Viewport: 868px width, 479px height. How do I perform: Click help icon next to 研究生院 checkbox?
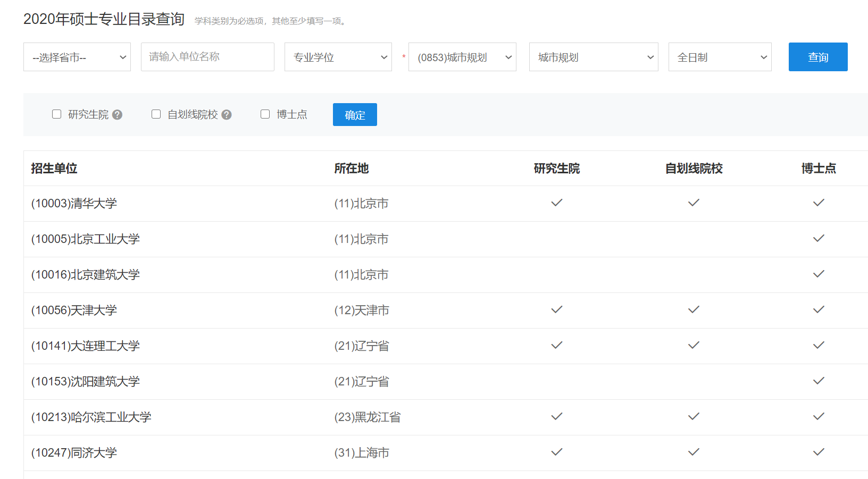coord(118,115)
